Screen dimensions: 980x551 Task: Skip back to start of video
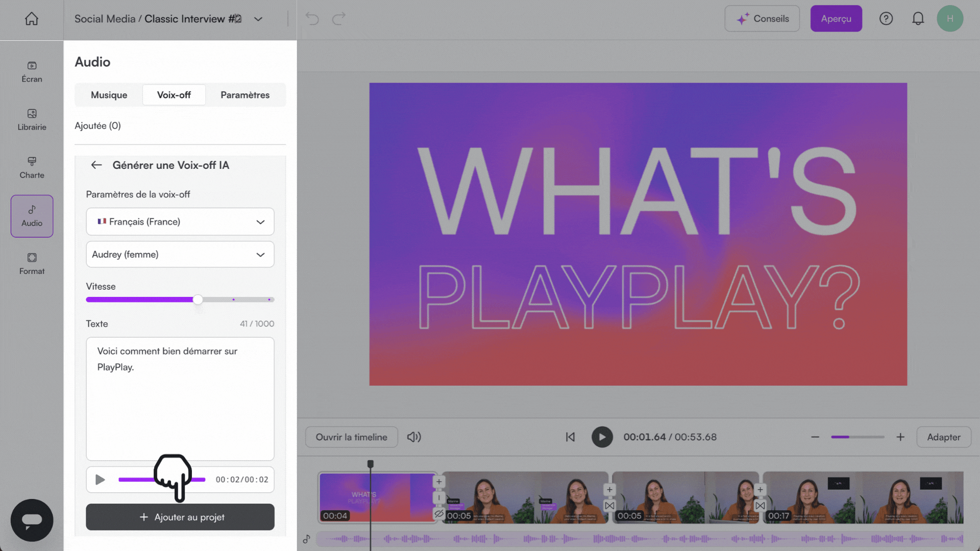[x=570, y=437]
